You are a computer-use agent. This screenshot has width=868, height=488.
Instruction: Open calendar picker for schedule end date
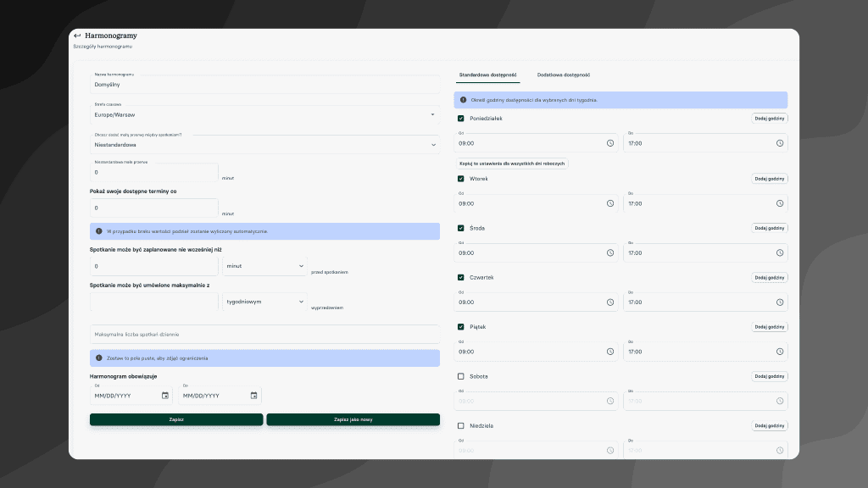[x=253, y=396]
